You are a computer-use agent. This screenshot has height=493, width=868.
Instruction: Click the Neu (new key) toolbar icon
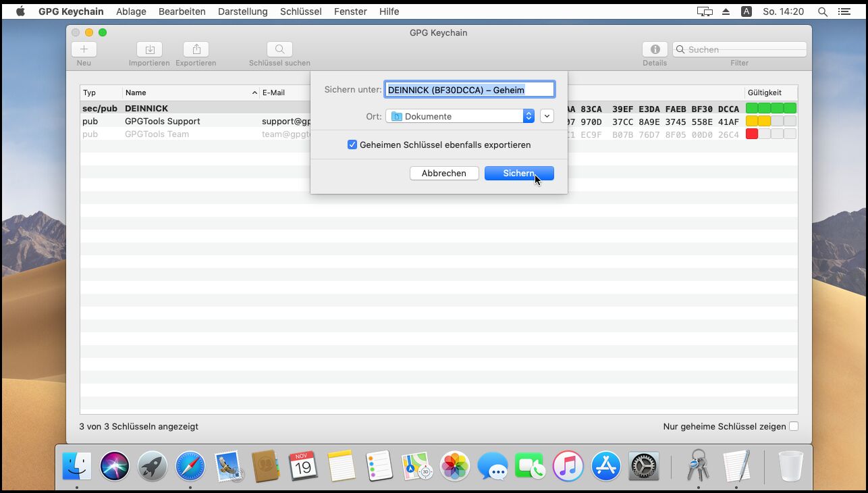(84, 49)
